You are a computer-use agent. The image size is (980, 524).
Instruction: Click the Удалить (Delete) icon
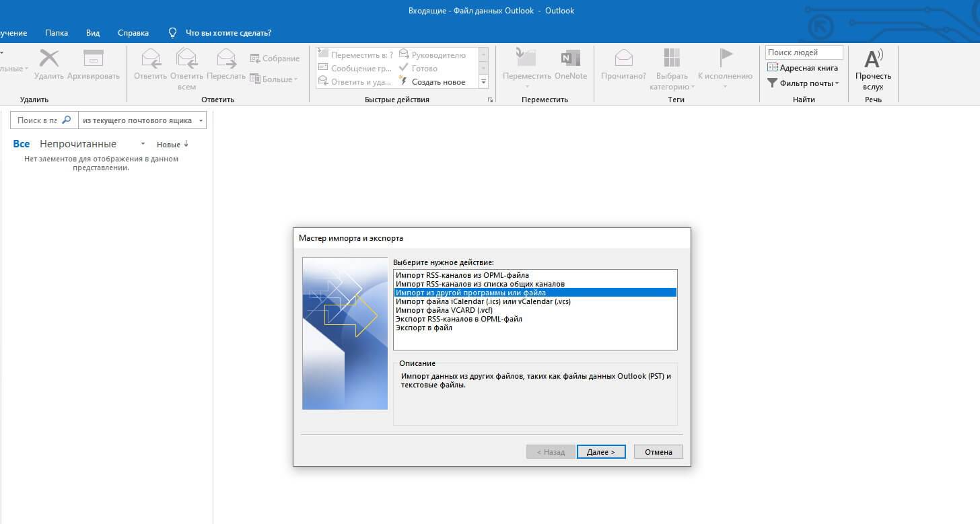(x=49, y=59)
